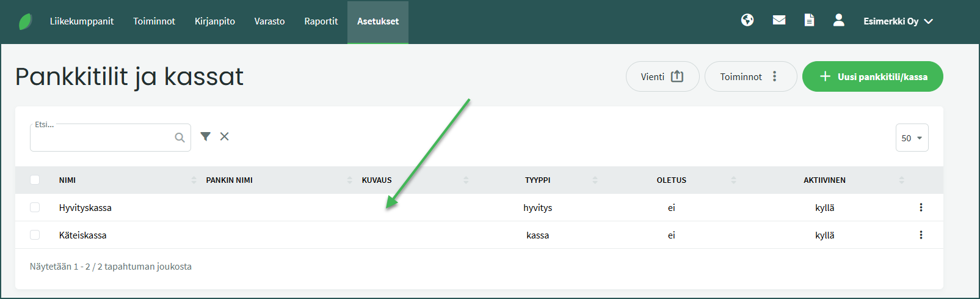This screenshot has height=299, width=980.
Task: Select the Hyvityskassa row checkbox
Action: pos(35,207)
